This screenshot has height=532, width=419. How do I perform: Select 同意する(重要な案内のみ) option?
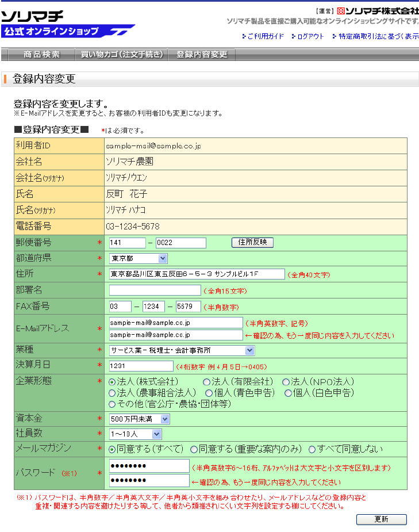click(194, 450)
